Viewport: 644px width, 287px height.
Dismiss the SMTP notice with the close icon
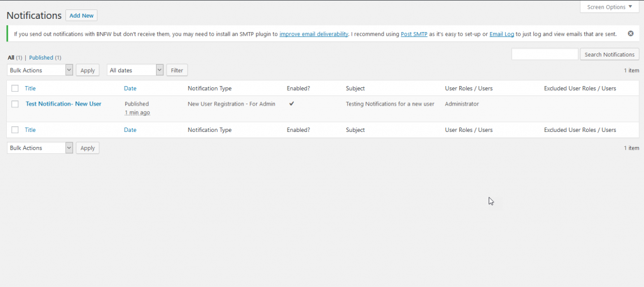tap(631, 33)
